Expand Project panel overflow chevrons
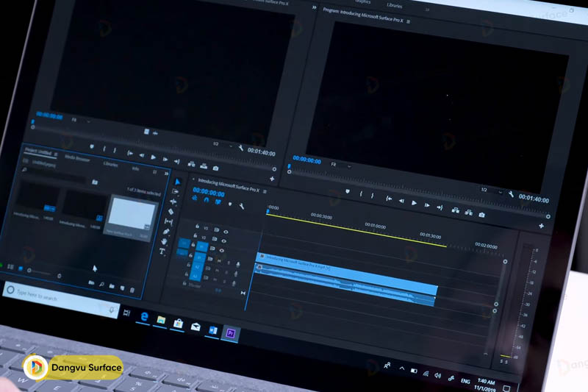 point(166,172)
